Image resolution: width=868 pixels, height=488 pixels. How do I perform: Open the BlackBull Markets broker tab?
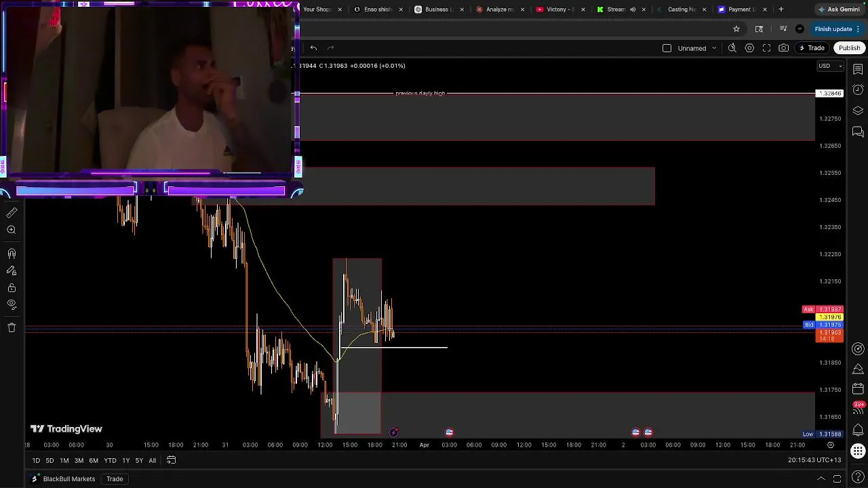[64, 479]
